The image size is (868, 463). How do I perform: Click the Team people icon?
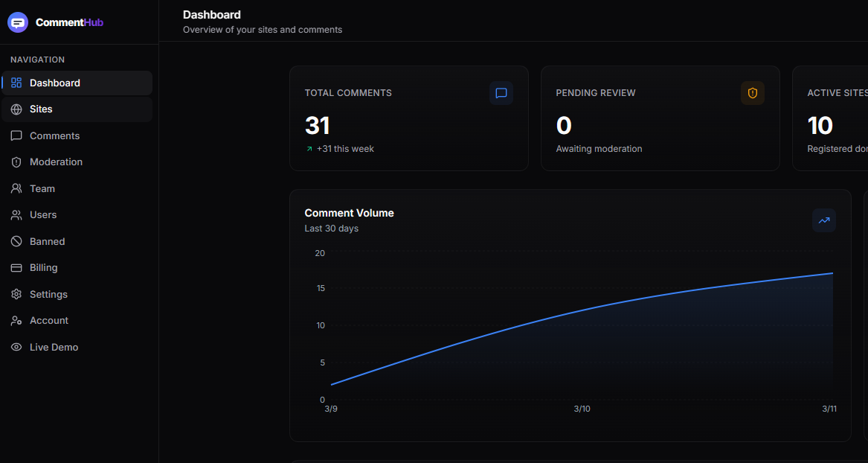[x=16, y=188]
